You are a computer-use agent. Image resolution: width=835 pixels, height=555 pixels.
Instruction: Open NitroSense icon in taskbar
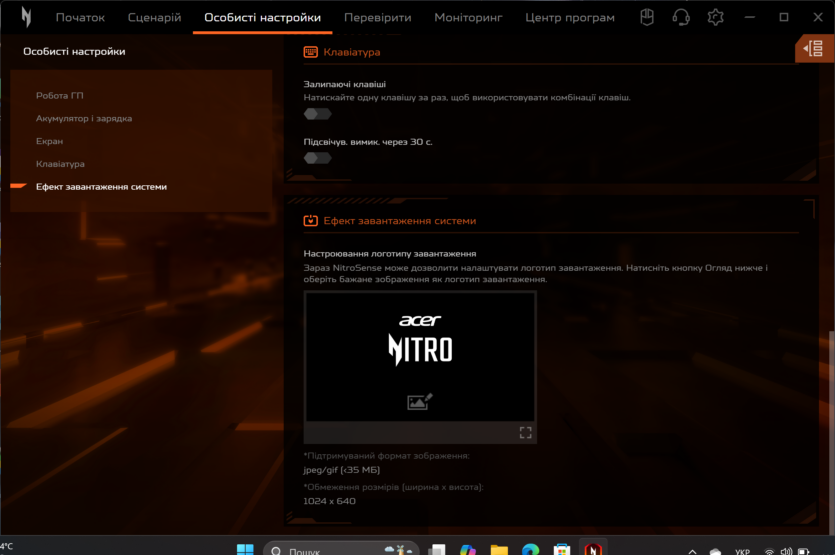[x=593, y=549]
